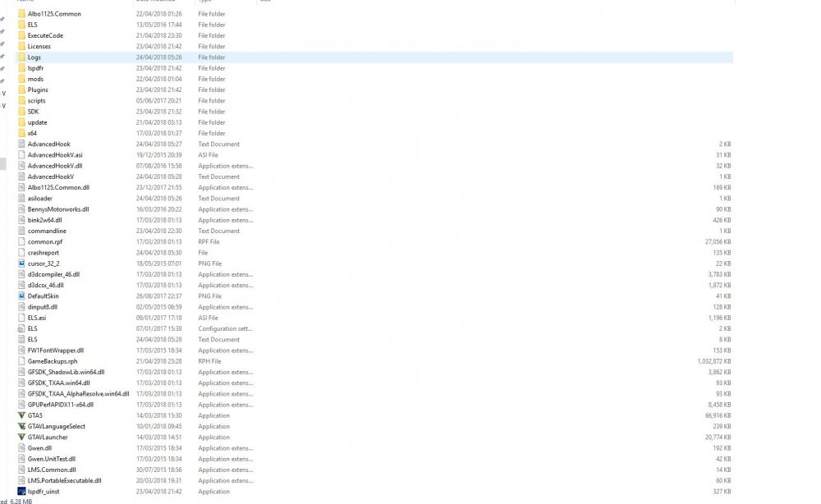This screenshot has width=821, height=504.
Task: Click the commandline text document icon
Action: pyautogui.click(x=21, y=231)
